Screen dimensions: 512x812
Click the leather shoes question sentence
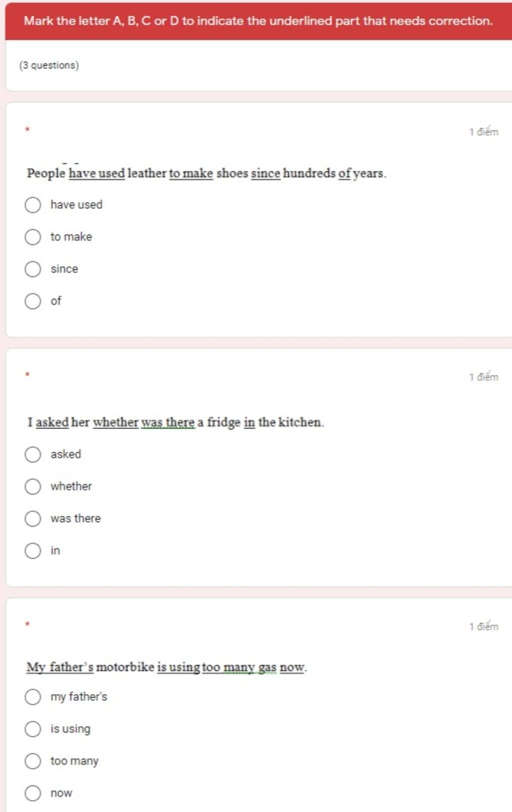pos(206,173)
